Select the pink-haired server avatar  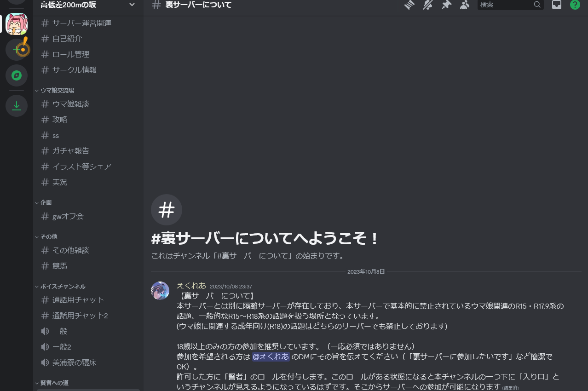[17, 24]
